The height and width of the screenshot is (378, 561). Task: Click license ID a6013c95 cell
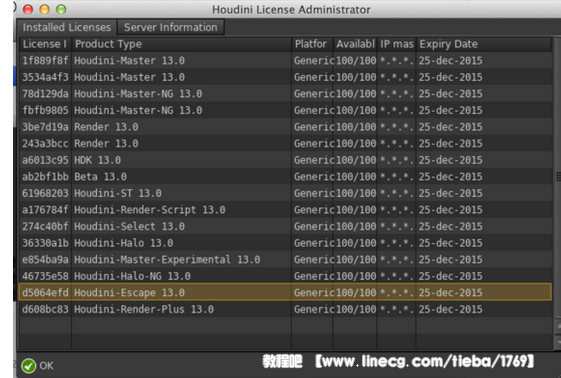pos(45,160)
